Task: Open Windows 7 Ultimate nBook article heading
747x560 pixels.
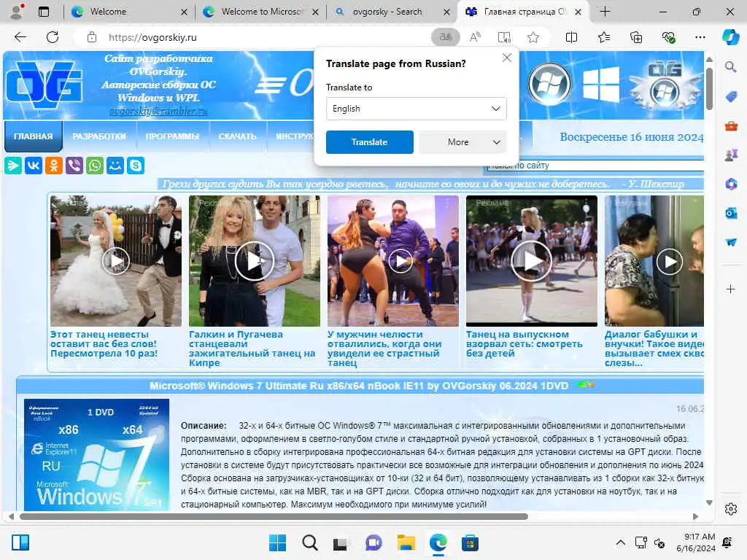Action: pos(359,386)
